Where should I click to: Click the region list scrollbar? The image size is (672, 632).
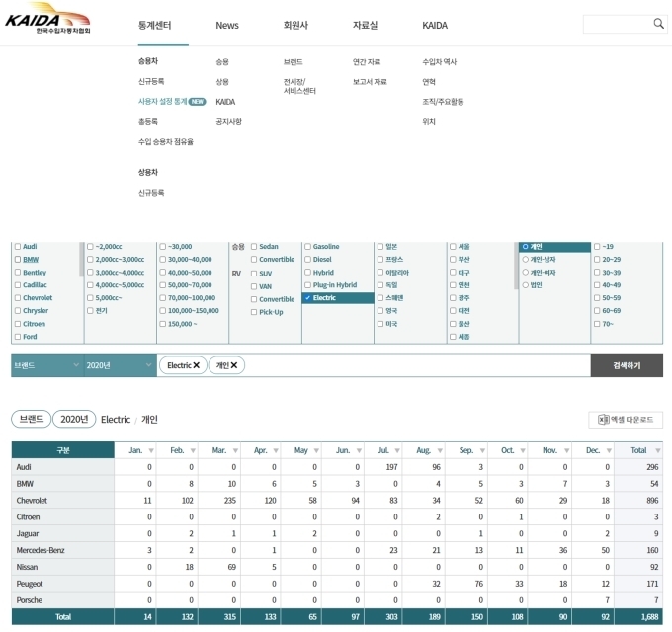click(x=516, y=266)
